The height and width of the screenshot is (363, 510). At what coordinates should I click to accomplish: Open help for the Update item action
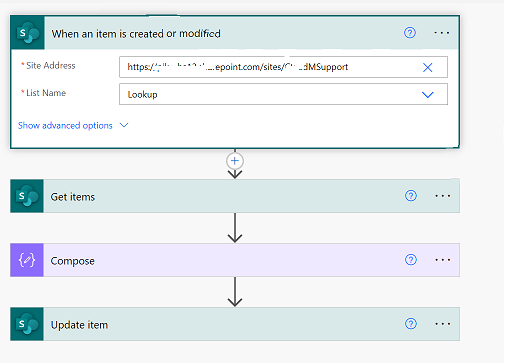(x=411, y=324)
